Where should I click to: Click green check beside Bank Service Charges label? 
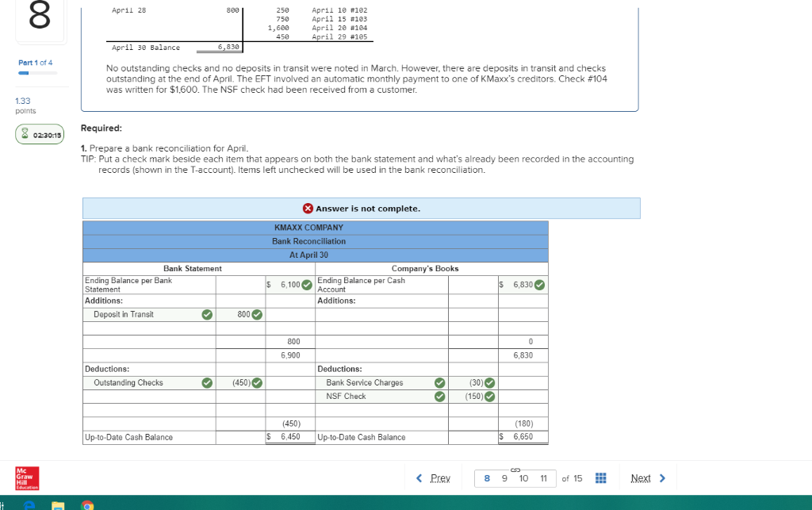pyautogui.click(x=439, y=382)
